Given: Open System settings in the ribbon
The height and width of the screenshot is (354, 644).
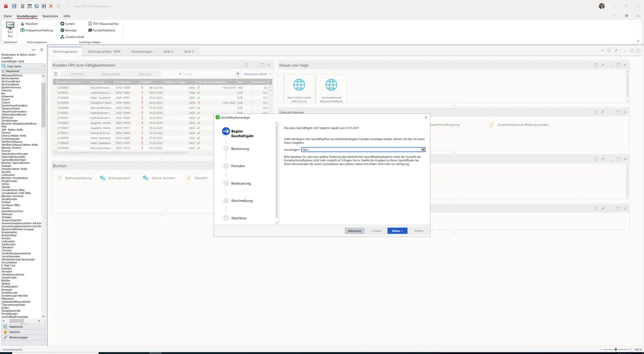Looking at the screenshot, I should [x=68, y=24].
